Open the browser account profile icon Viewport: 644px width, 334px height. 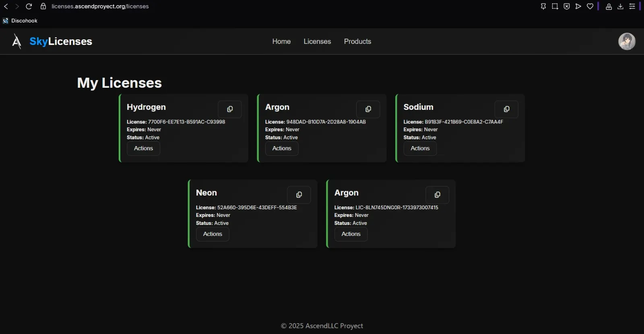pyautogui.click(x=609, y=6)
